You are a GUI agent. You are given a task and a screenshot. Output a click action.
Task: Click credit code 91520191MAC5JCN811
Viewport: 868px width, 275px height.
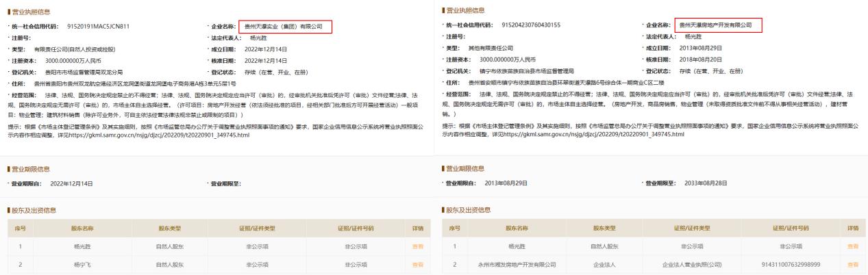98,27
